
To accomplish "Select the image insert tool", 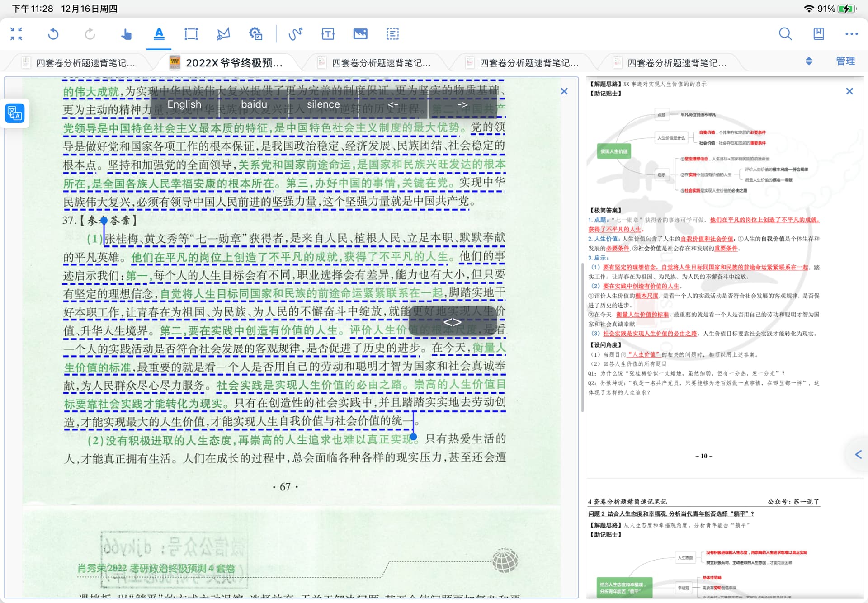I will point(360,34).
